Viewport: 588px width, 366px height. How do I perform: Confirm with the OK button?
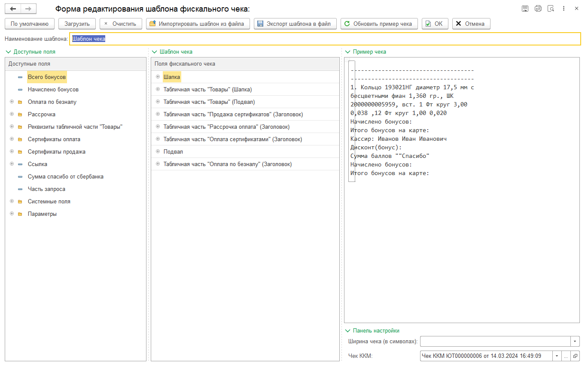point(435,24)
